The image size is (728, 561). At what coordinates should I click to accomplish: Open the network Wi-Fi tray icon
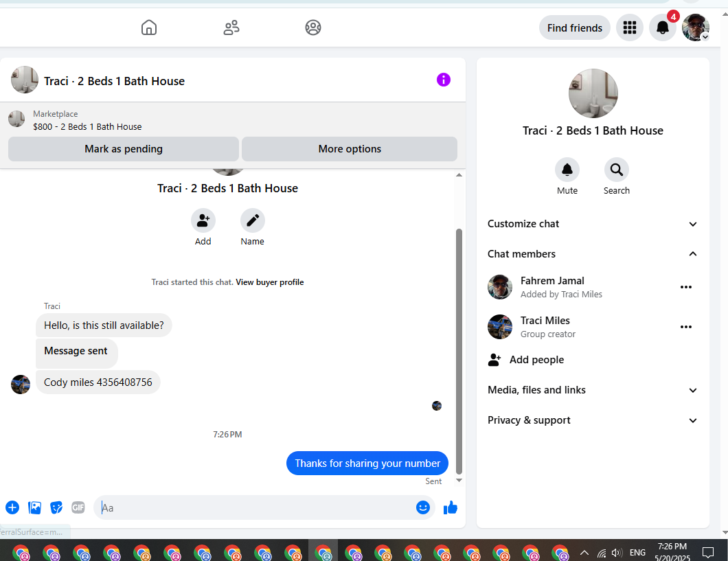click(x=602, y=553)
